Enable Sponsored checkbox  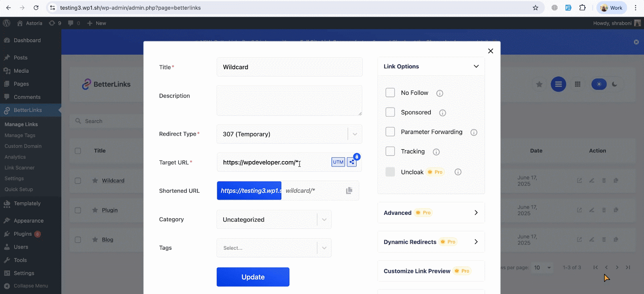click(x=390, y=112)
